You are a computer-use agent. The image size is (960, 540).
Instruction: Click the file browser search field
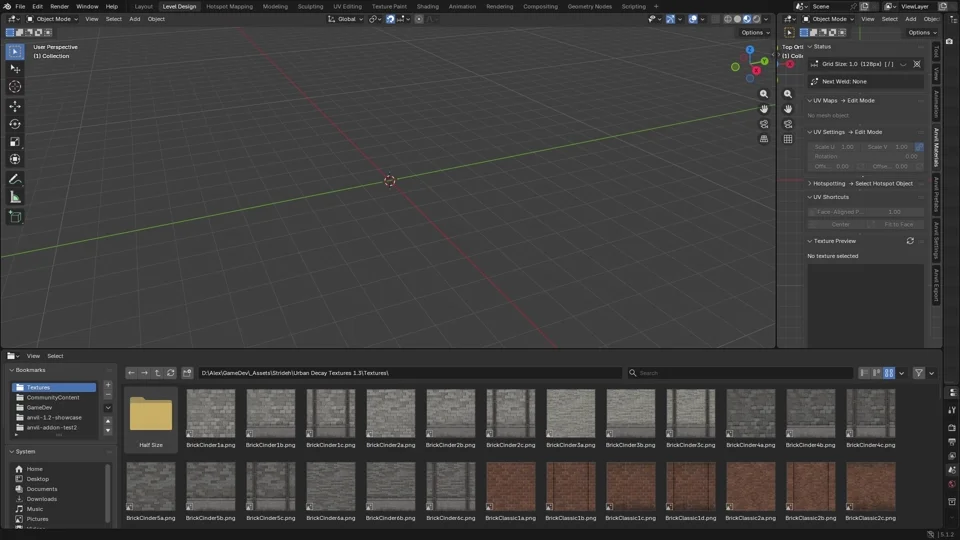(739, 373)
